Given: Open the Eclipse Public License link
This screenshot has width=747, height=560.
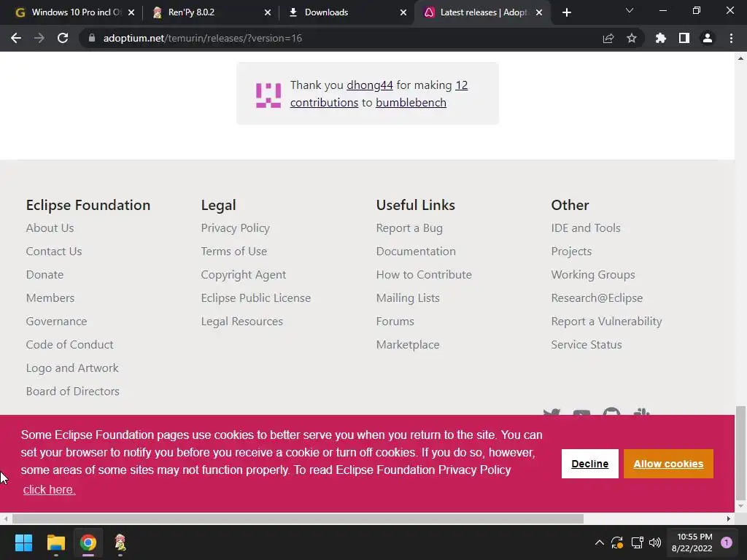Looking at the screenshot, I should click(x=256, y=298).
